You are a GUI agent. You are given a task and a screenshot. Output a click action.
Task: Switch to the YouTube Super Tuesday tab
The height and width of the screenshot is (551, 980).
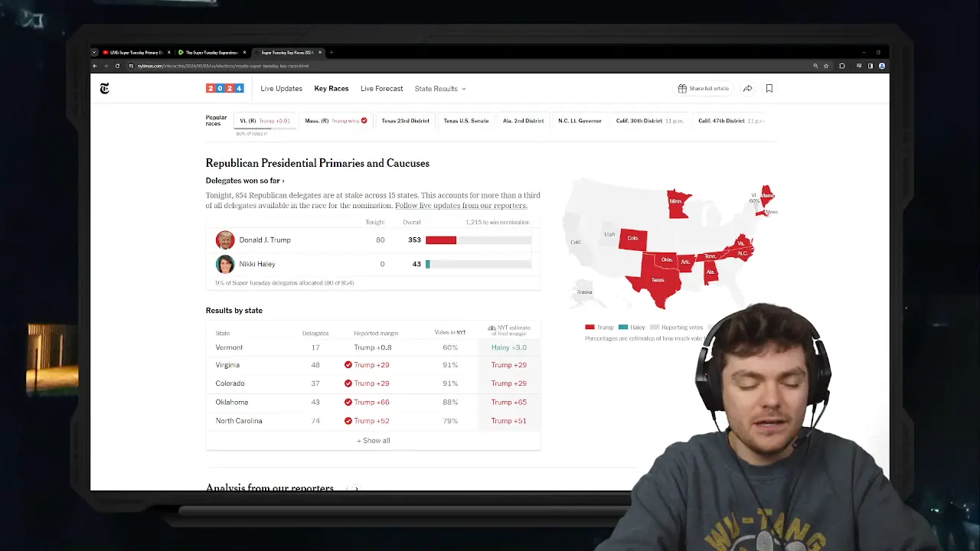click(x=134, y=53)
